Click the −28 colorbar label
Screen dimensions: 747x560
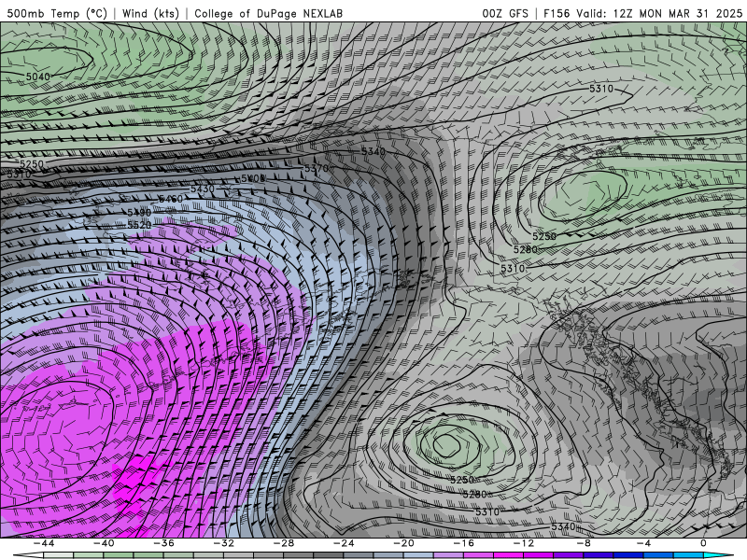[284, 543]
